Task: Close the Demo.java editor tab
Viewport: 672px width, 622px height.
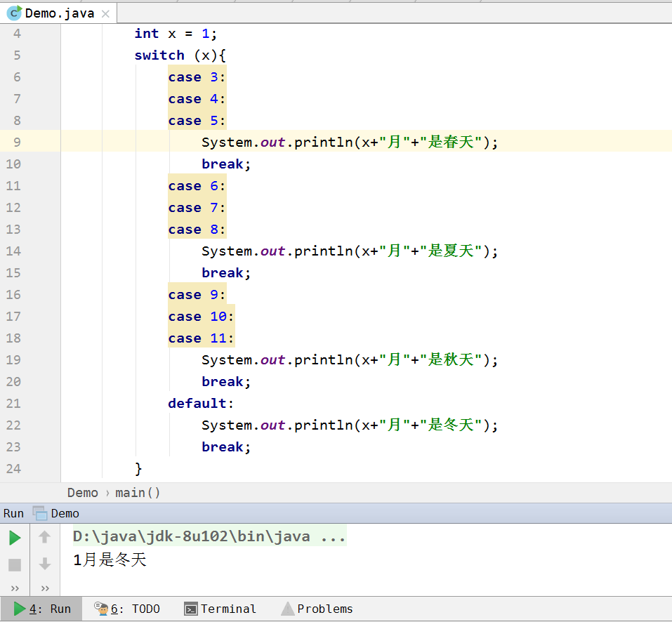Action: tap(105, 14)
